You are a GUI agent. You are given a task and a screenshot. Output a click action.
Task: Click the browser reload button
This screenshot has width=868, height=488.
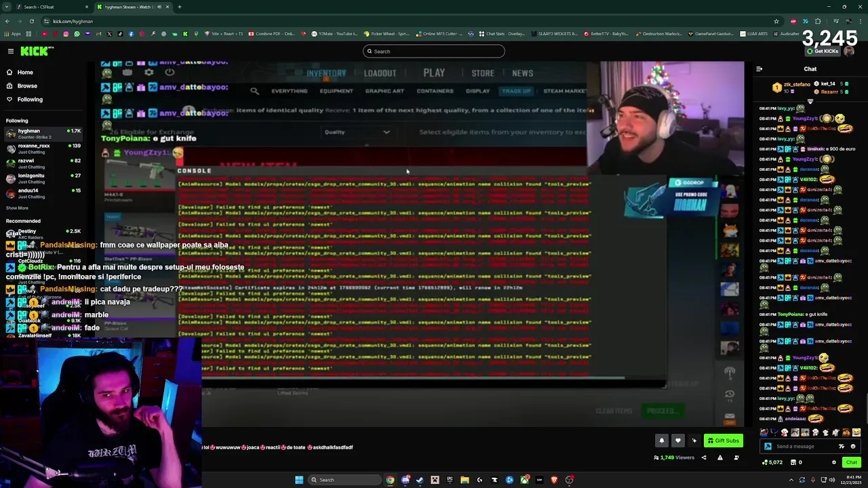click(x=31, y=21)
